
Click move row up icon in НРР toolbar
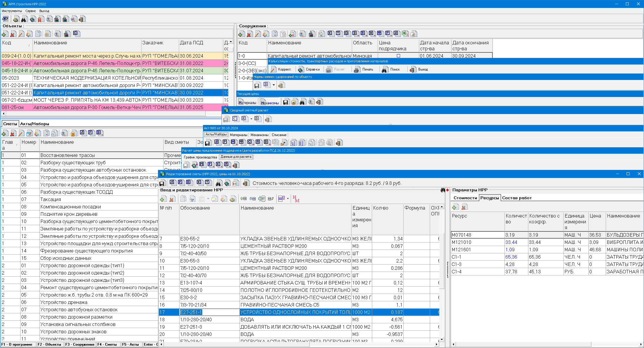click(x=243, y=199)
